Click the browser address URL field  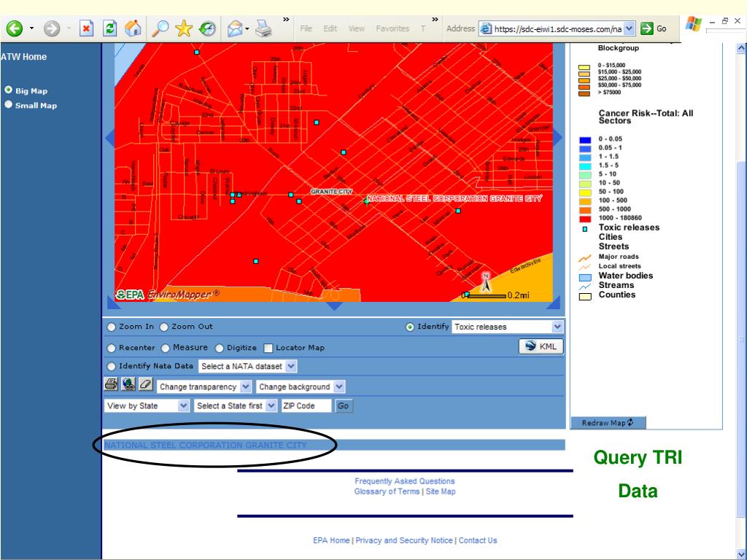pyautogui.click(x=557, y=28)
